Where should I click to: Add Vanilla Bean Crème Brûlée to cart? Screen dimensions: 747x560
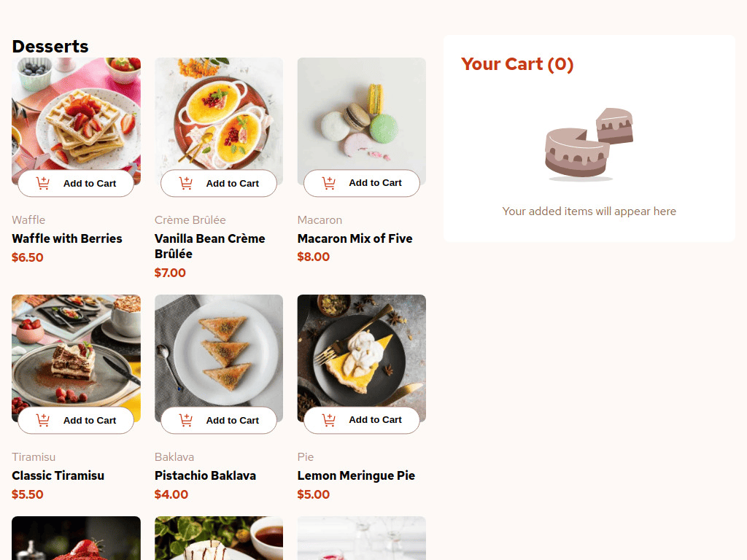pyautogui.click(x=219, y=183)
